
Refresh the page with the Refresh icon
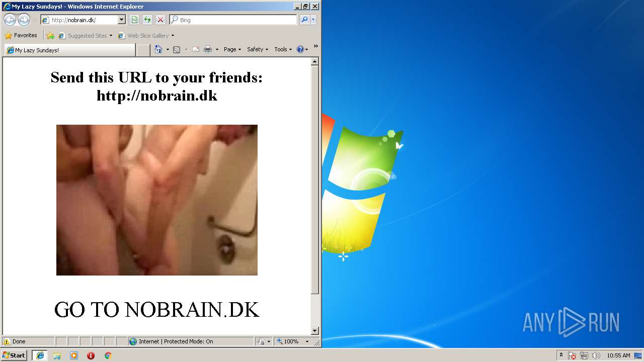coord(147,20)
